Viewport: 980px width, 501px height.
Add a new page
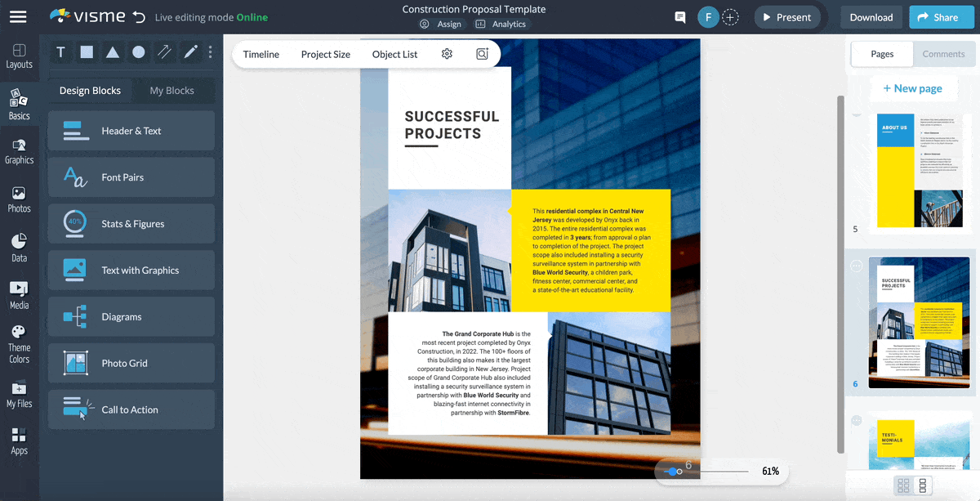click(x=913, y=88)
